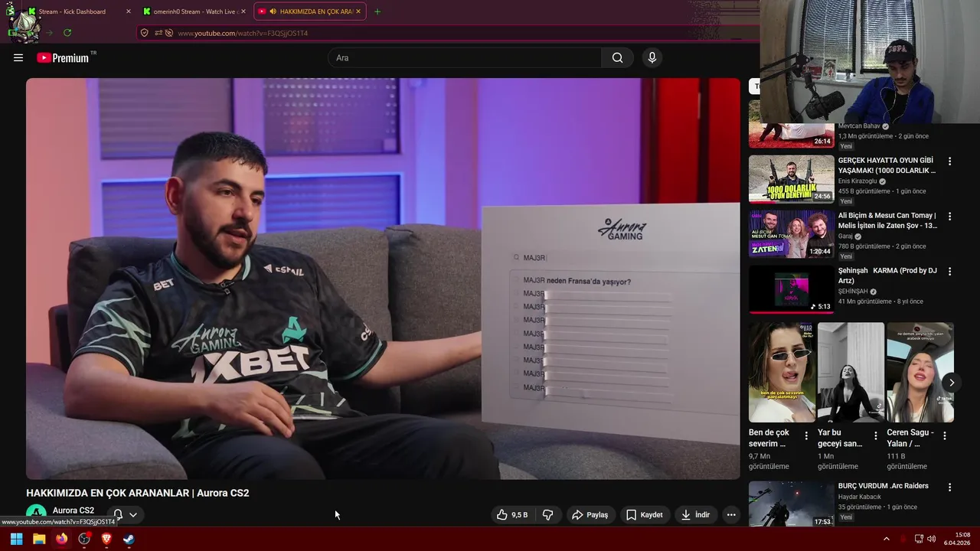
Task: Open Şehinşah KARMA video thumbnail
Action: [792, 289]
